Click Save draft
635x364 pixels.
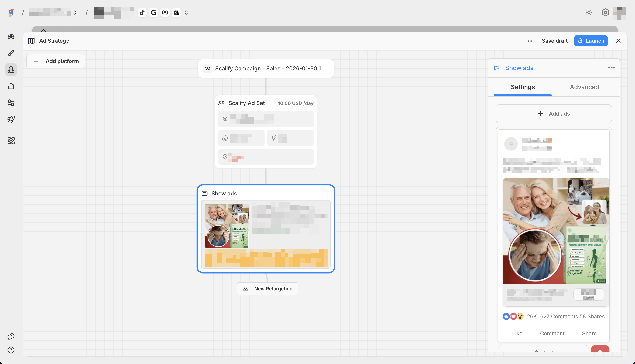tap(554, 41)
